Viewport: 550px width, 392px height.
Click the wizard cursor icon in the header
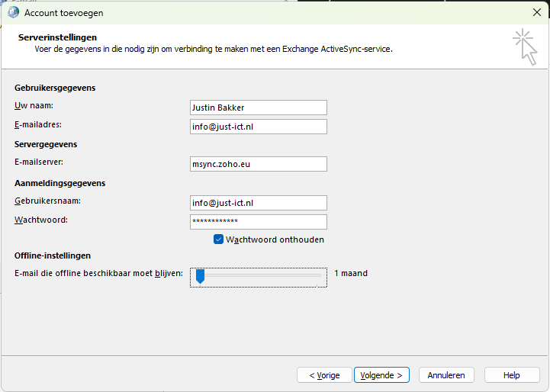(525, 47)
